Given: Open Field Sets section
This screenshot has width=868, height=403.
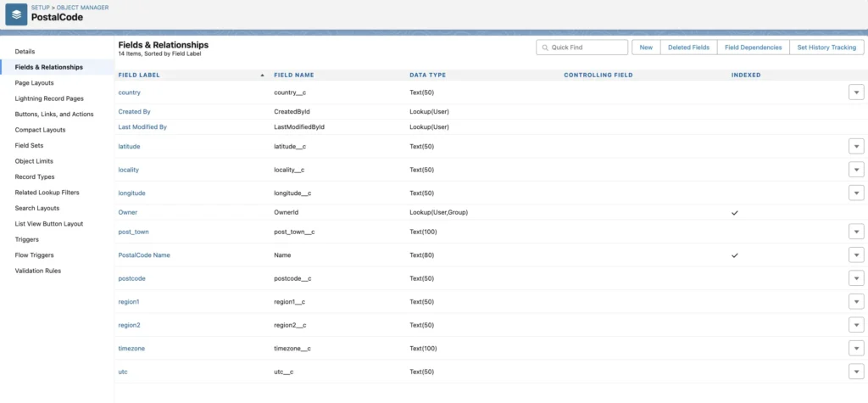Looking at the screenshot, I should point(30,145).
